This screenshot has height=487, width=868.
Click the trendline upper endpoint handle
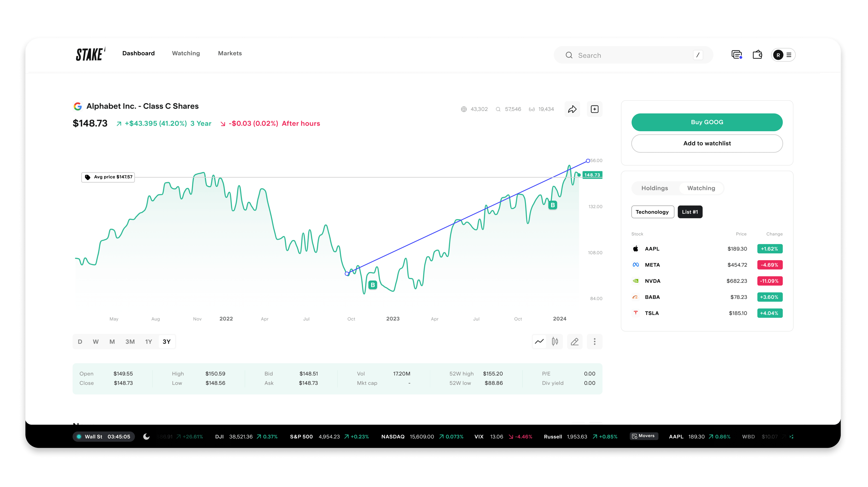tap(588, 161)
